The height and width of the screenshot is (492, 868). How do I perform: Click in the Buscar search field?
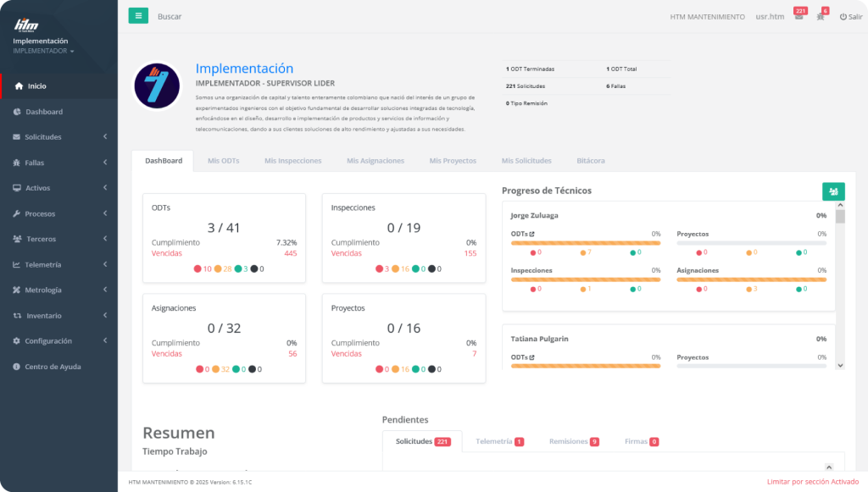pyautogui.click(x=212, y=16)
